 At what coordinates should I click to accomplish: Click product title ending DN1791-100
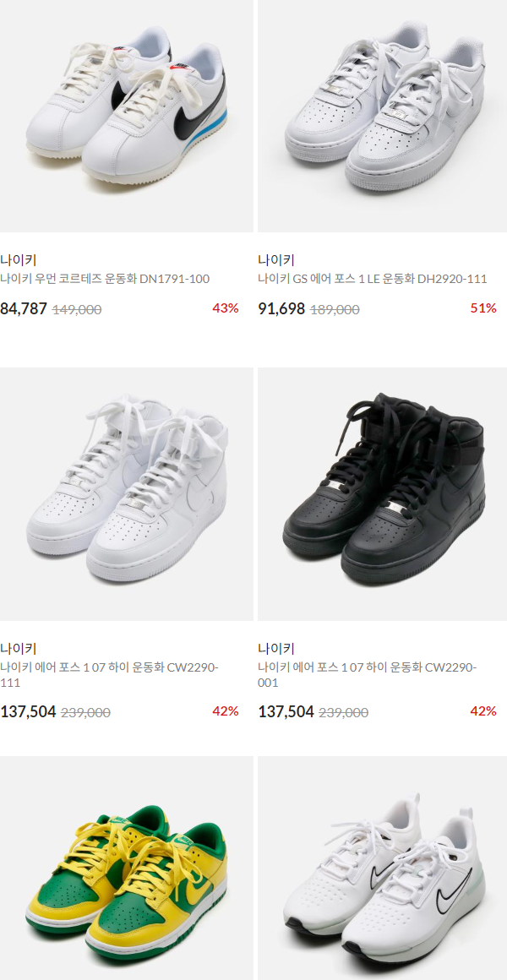(x=105, y=279)
